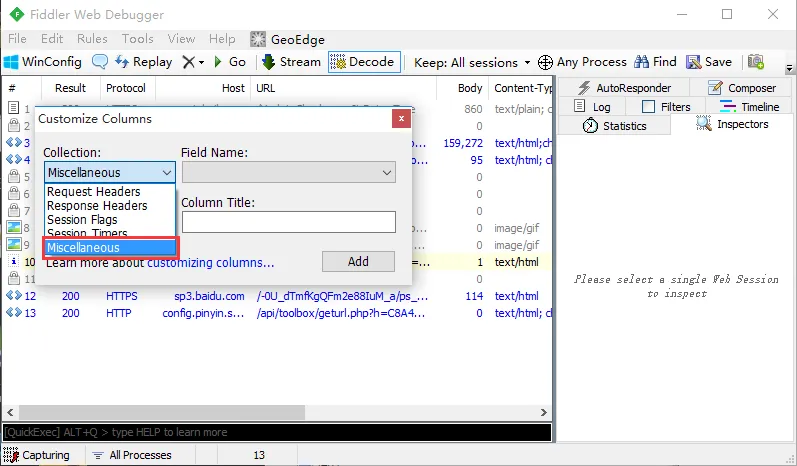Image resolution: width=797 pixels, height=466 pixels.
Task: Click the session 5 lock icon
Action: click(14, 176)
